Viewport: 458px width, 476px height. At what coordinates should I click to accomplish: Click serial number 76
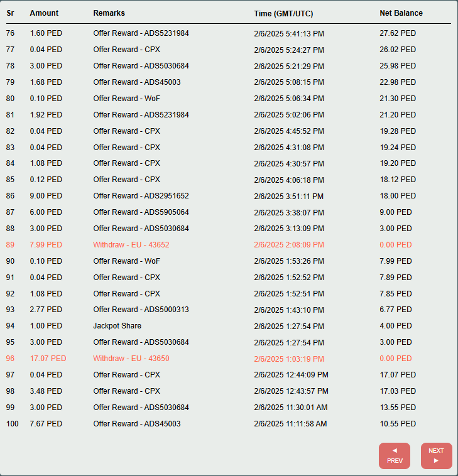[x=10, y=33]
